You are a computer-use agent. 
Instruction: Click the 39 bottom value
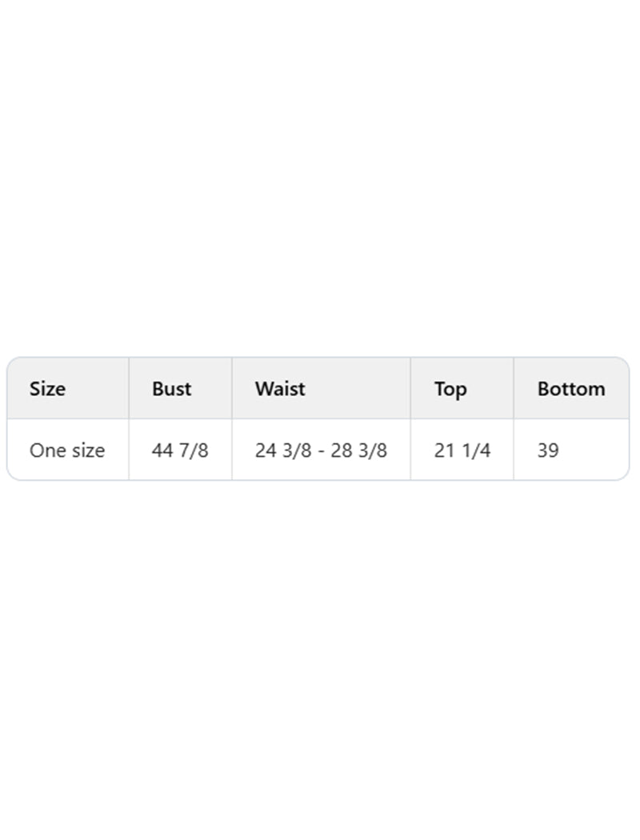548,450
